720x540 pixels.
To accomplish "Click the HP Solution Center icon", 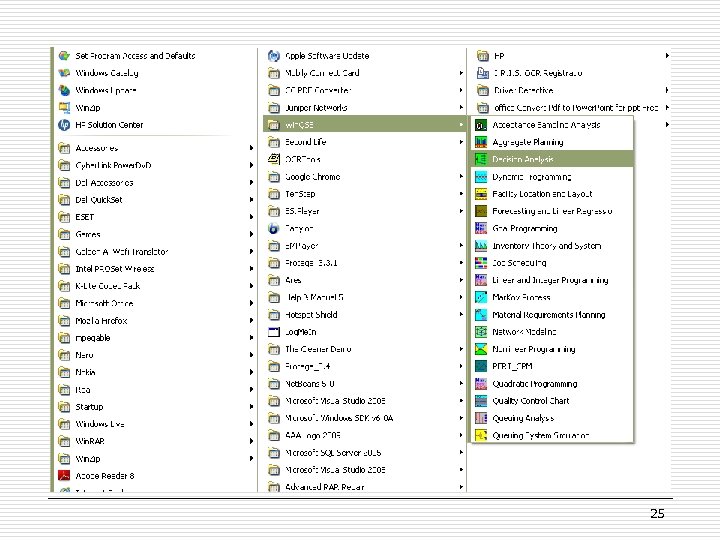I will pyautogui.click(x=64, y=125).
